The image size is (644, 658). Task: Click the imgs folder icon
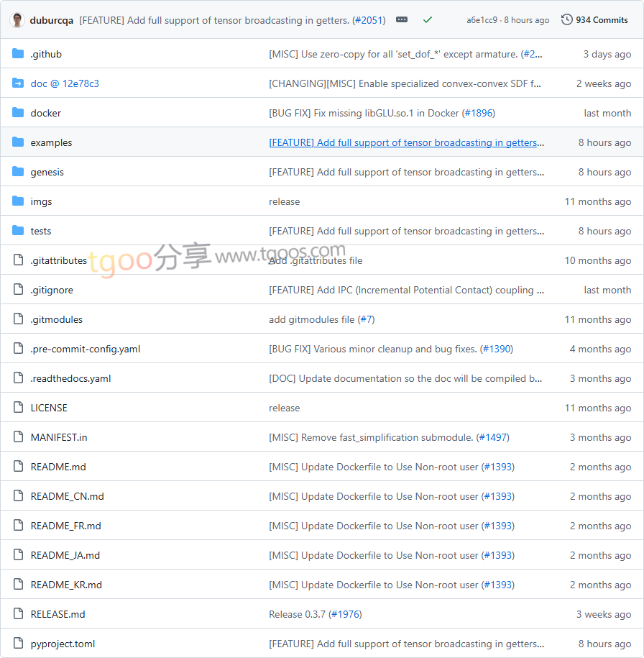click(x=18, y=201)
